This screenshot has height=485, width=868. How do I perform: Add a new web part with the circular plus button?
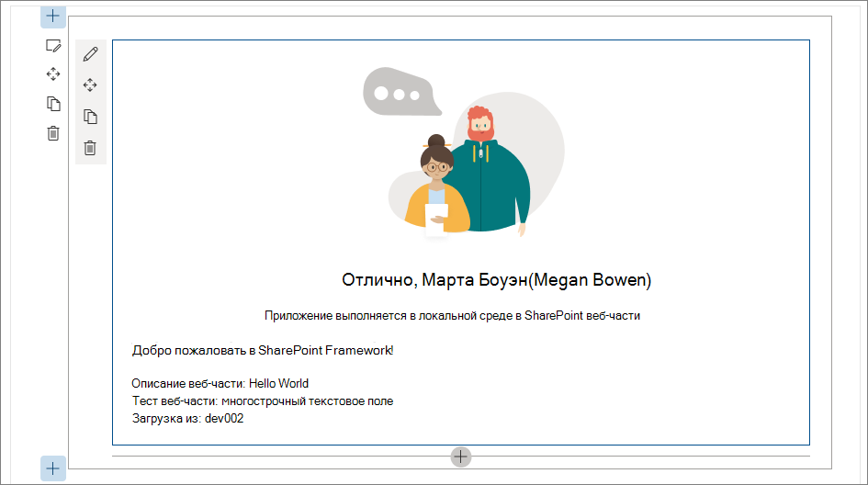(x=460, y=457)
